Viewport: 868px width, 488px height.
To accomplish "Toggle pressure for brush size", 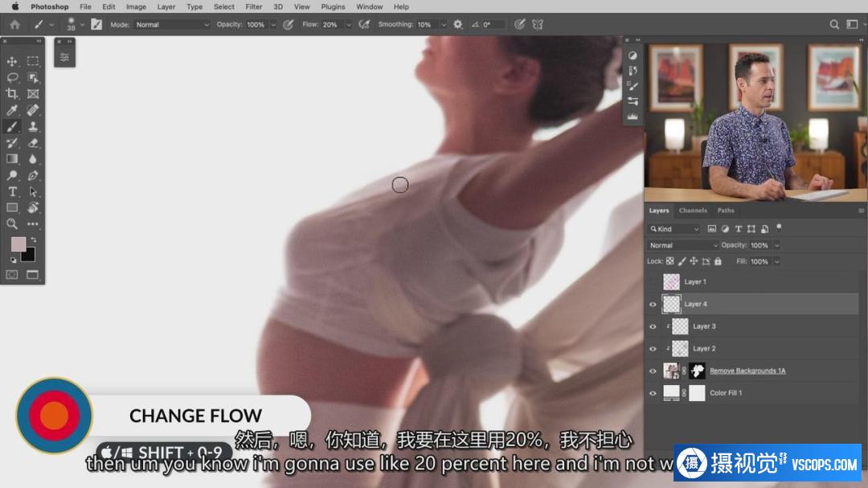I will (519, 24).
